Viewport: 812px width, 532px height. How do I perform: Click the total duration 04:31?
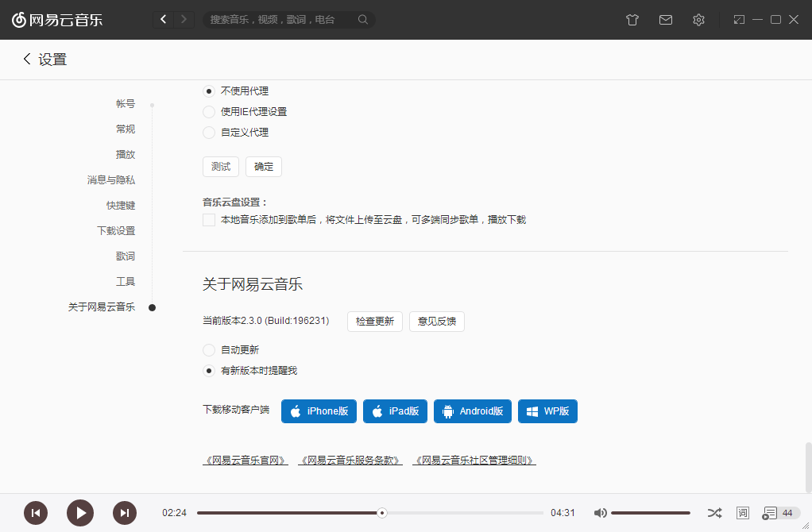563,513
